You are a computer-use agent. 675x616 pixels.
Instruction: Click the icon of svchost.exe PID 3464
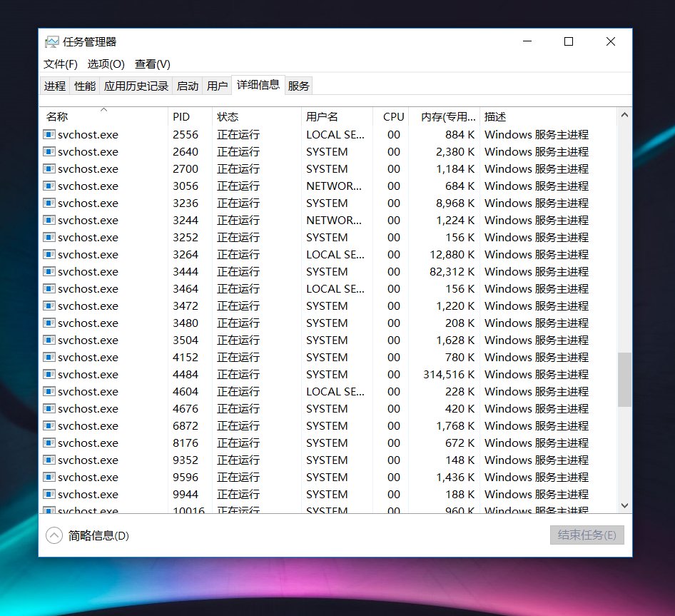[x=49, y=288]
